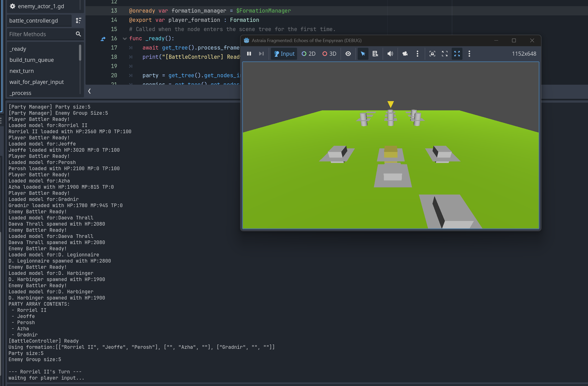Image resolution: width=588 pixels, height=386 pixels.
Task: Open embedding options three-dot menu
Action: click(469, 54)
